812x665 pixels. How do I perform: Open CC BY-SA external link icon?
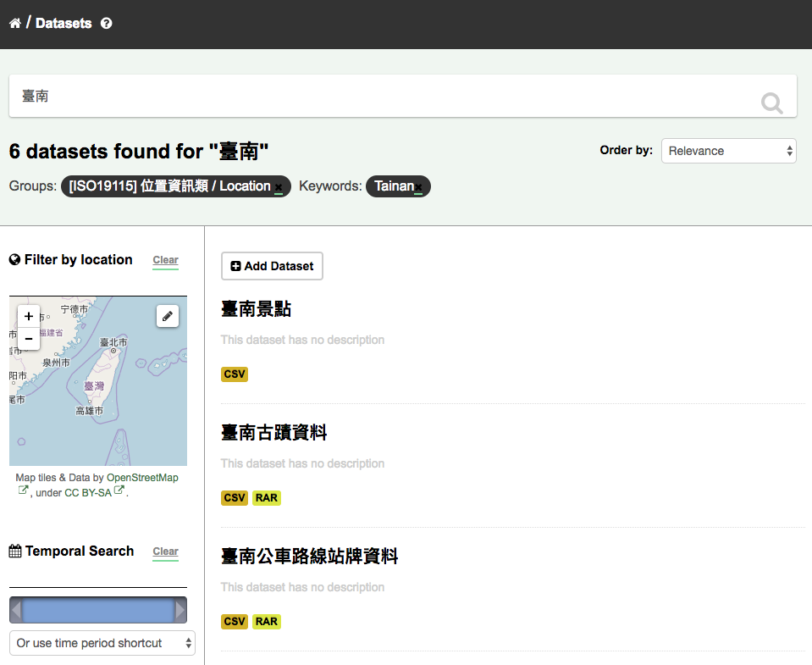click(119, 490)
